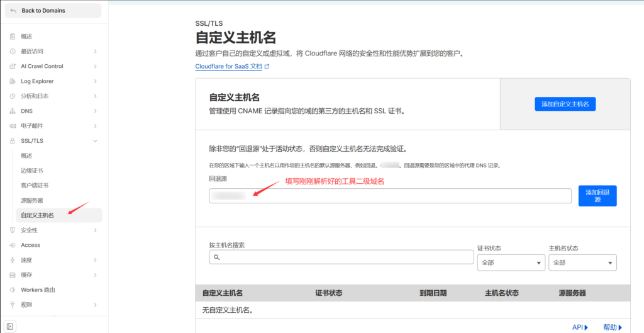Viewport: 644px width, 333px height.
Task: Open the 主机名状态 dropdown
Action: [582, 262]
